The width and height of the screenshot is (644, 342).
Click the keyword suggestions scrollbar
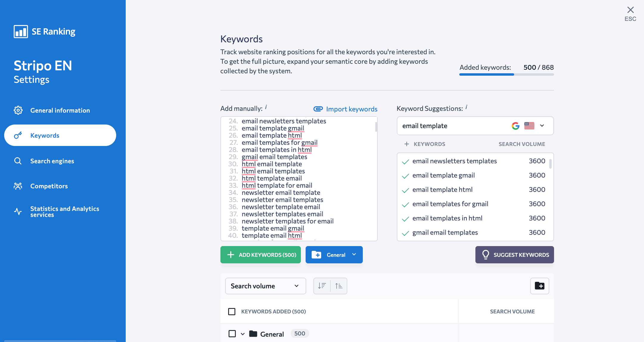click(550, 164)
